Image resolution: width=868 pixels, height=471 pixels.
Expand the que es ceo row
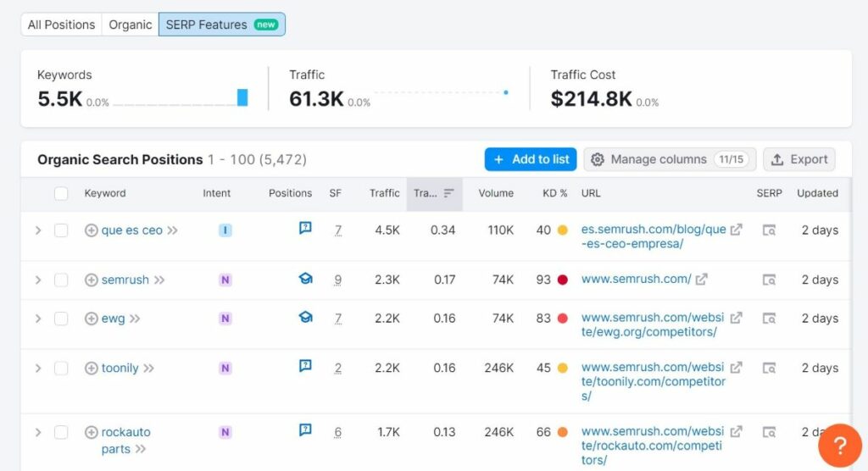pos(38,230)
